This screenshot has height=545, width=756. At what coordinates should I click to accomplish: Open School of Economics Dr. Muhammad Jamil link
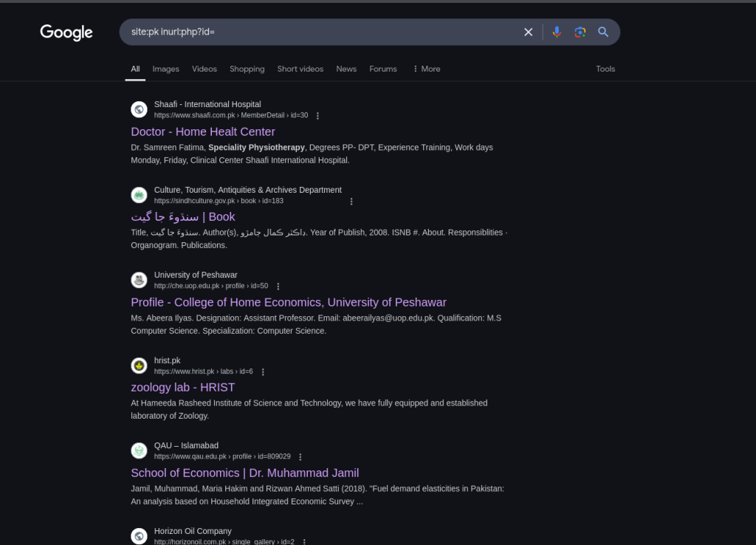[x=245, y=473]
